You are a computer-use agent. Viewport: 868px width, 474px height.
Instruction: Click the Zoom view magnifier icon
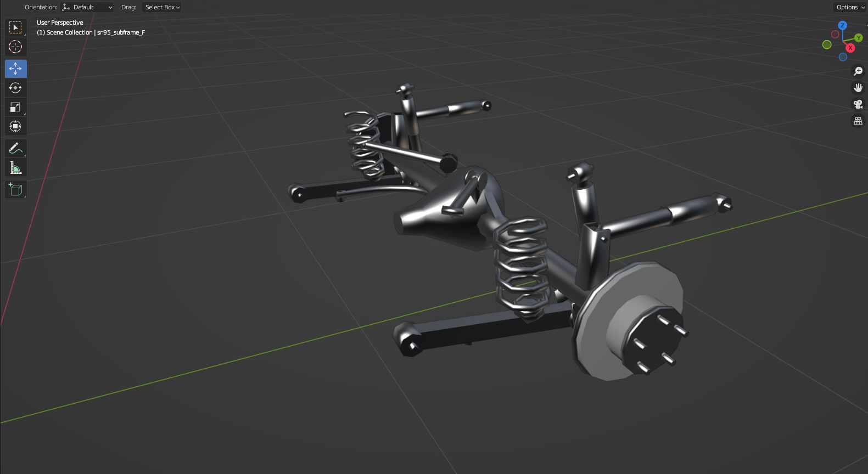pos(858,71)
